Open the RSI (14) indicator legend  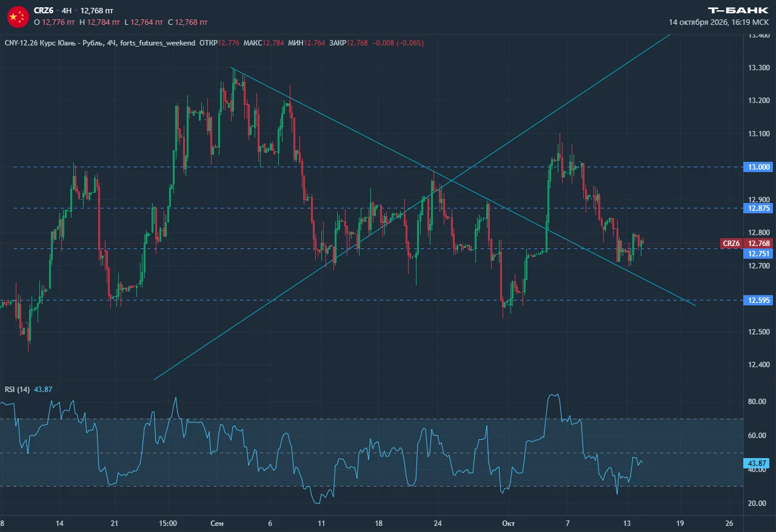[x=18, y=389]
